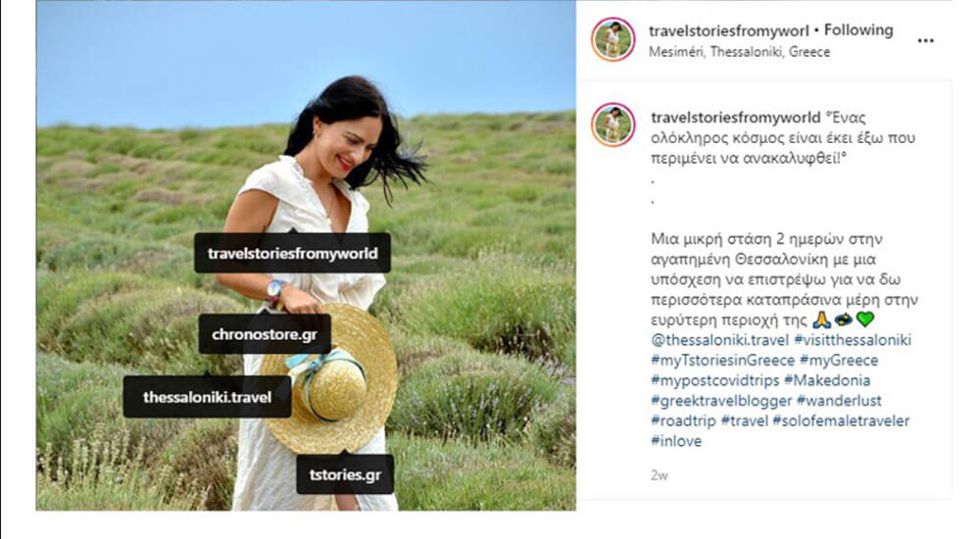The height and width of the screenshot is (539, 980).
Task: Open the @thessaloniki.travel mention
Action: tap(719, 340)
